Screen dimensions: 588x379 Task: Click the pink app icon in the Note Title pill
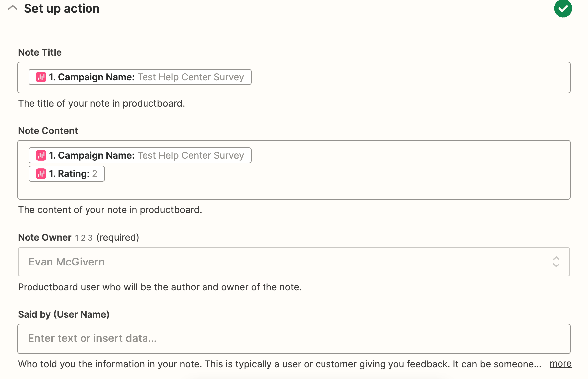(x=41, y=77)
